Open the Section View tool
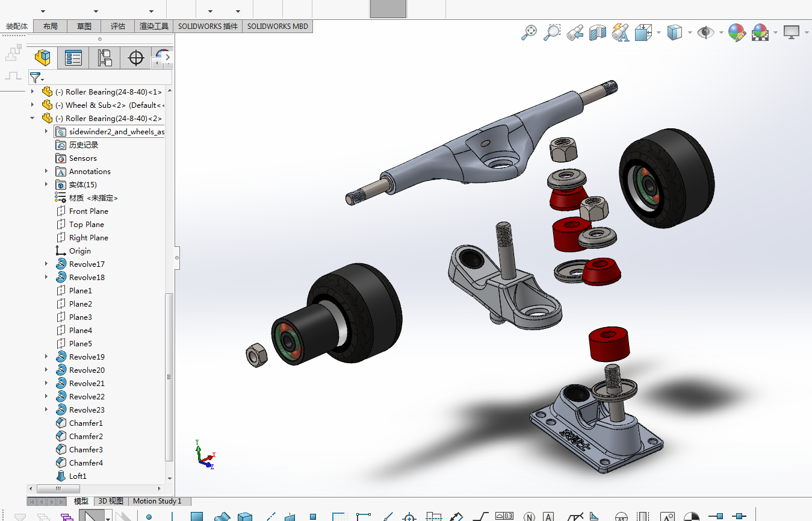 coord(598,33)
